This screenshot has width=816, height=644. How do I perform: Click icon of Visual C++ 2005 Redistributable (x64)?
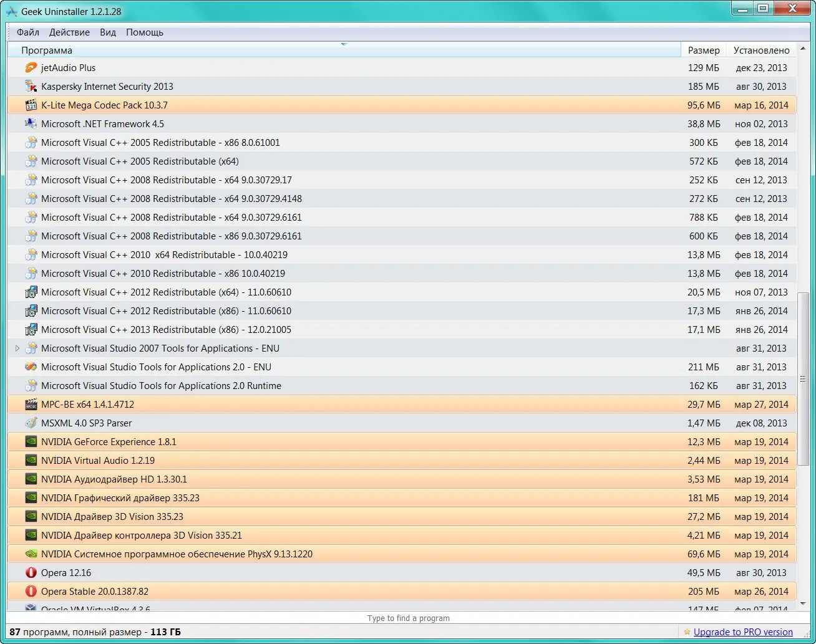pyautogui.click(x=31, y=161)
